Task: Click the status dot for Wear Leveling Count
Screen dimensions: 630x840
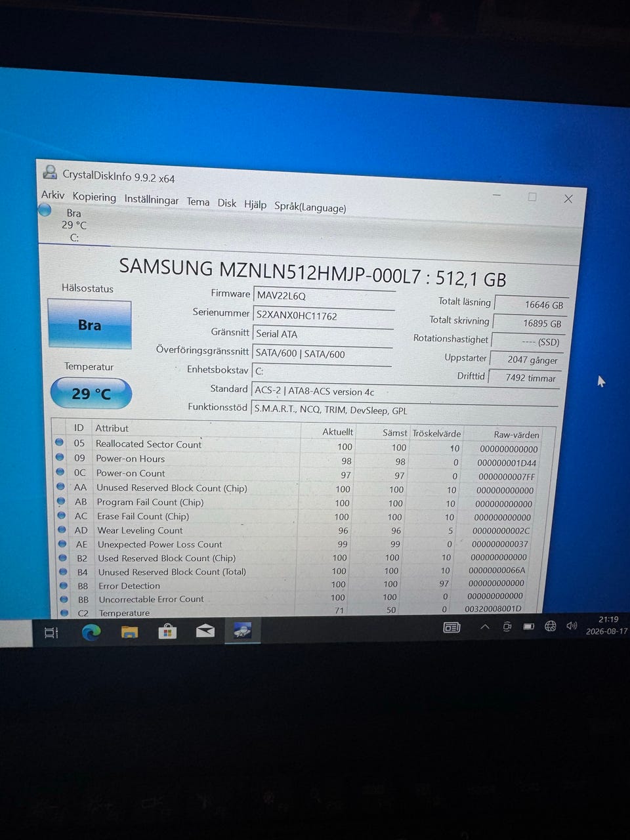Action: 62,529
